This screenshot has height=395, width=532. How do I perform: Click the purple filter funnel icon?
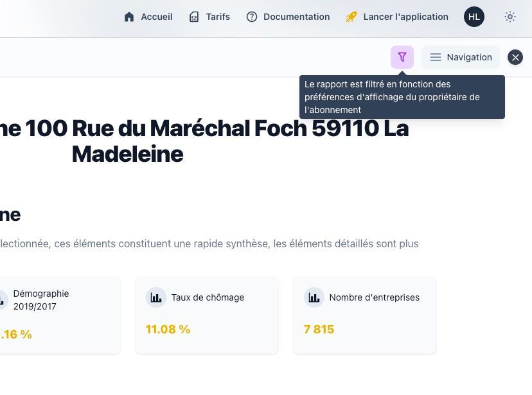click(x=402, y=57)
